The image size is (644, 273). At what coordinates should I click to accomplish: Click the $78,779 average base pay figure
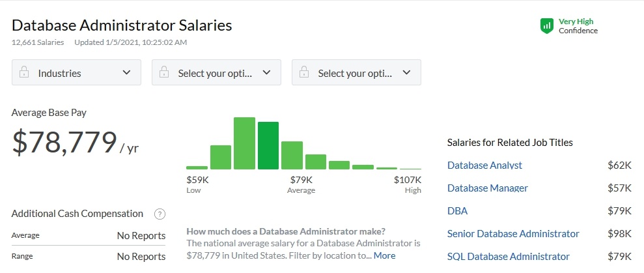pos(64,143)
